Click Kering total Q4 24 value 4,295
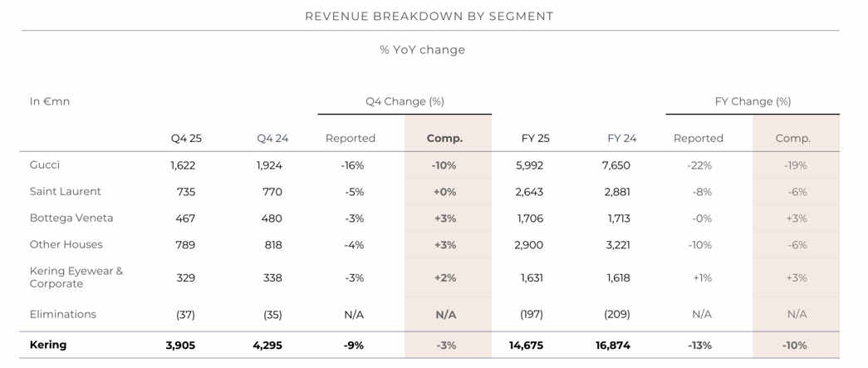The image size is (868, 368). [266, 345]
